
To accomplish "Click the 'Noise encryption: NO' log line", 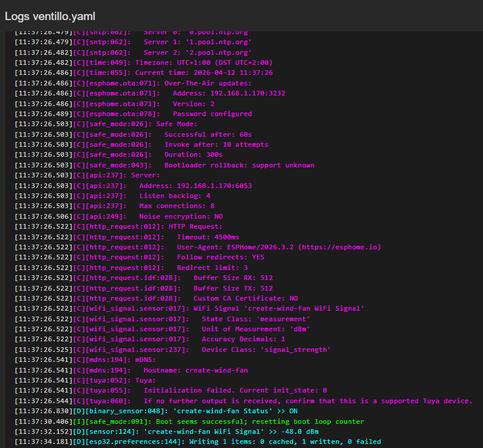I will point(181,216).
